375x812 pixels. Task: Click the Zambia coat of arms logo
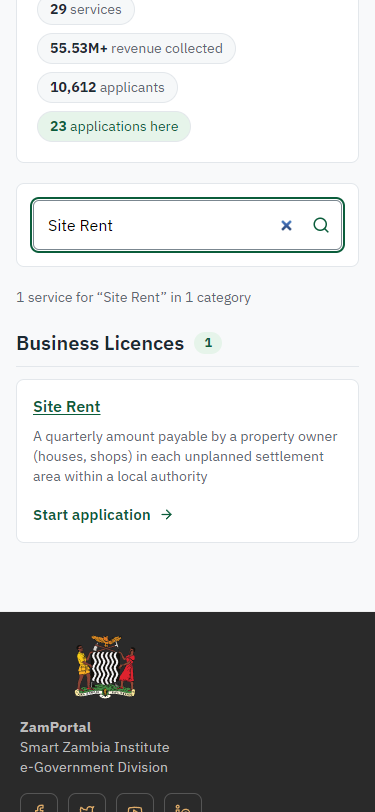[x=106, y=666]
